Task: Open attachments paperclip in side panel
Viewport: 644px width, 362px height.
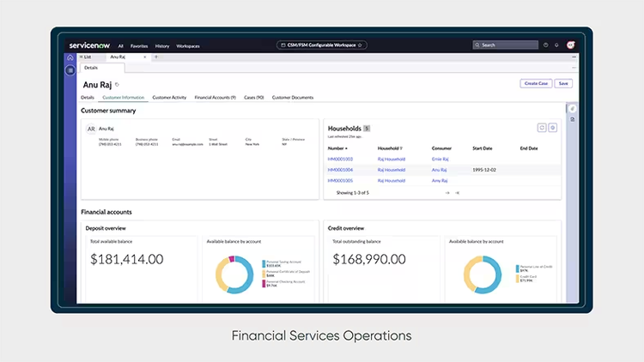Action: [573, 109]
